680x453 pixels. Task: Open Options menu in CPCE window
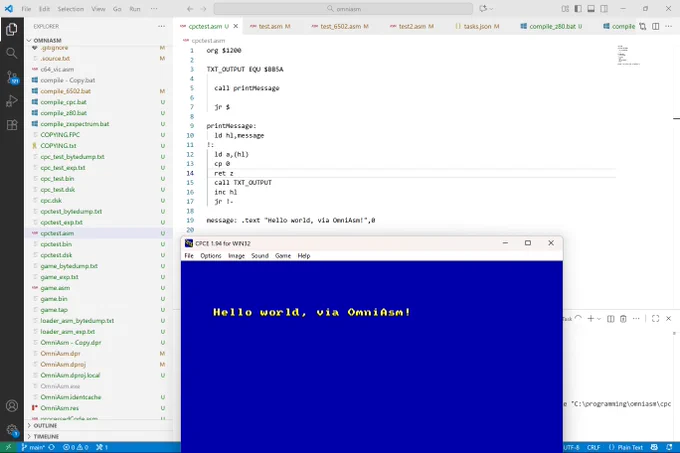click(x=211, y=256)
